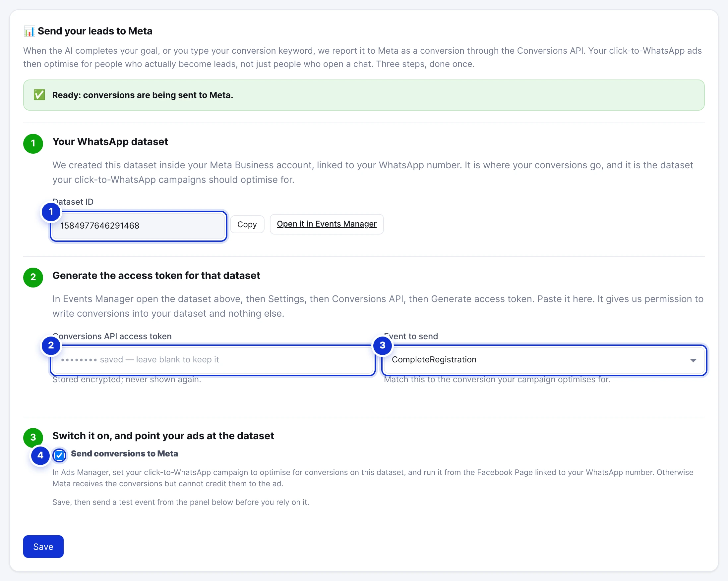Click "Switch it on, and point your ads" heading
The image size is (728, 581).
click(x=163, y=436)
